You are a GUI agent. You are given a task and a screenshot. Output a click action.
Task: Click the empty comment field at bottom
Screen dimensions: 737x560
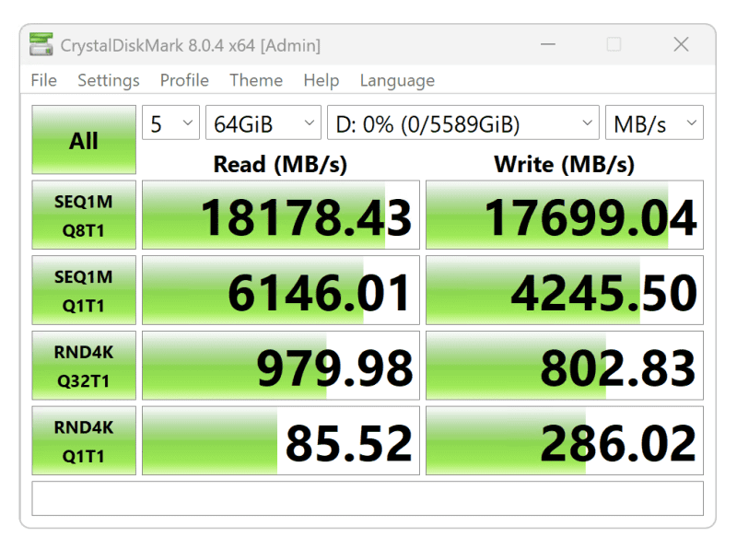[367, 498]
